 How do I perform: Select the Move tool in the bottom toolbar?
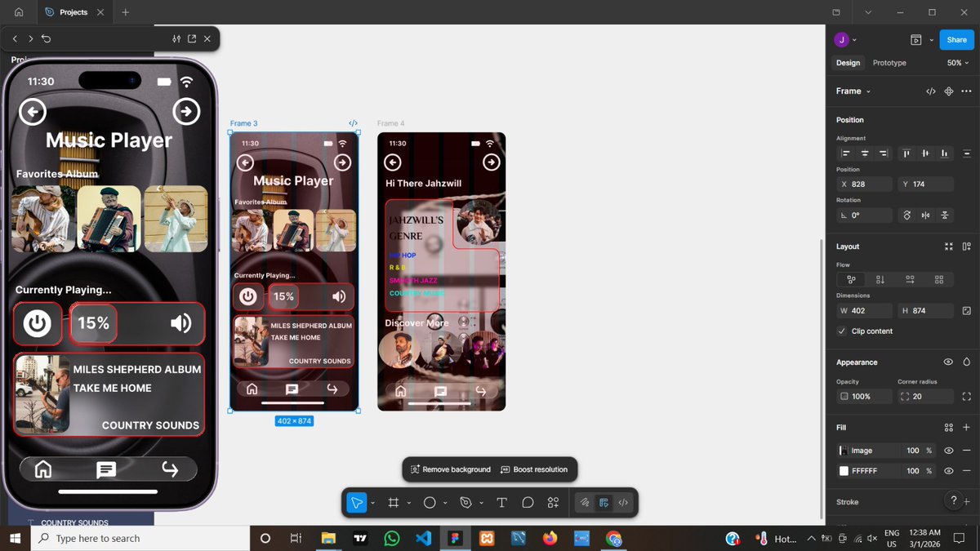click(x=357, y=503)
